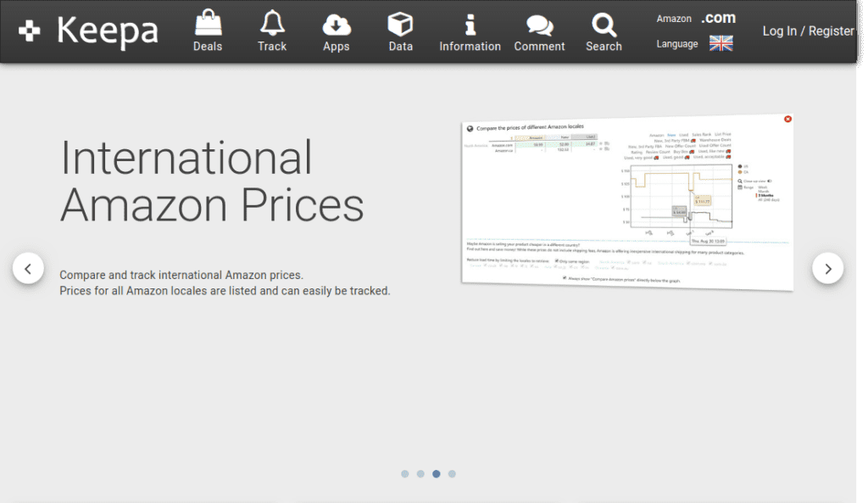Click the Log In / Register link
This screenshot has width=868, height=503.
coord(808,31)
